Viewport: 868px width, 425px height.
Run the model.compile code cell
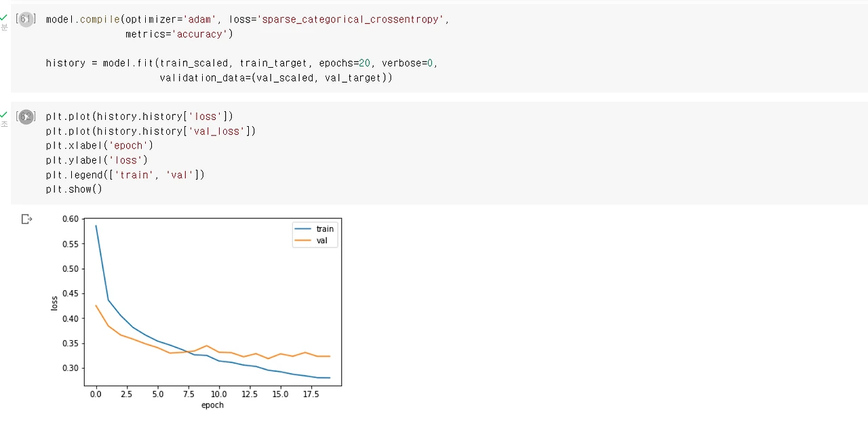[x=26, y=20]
